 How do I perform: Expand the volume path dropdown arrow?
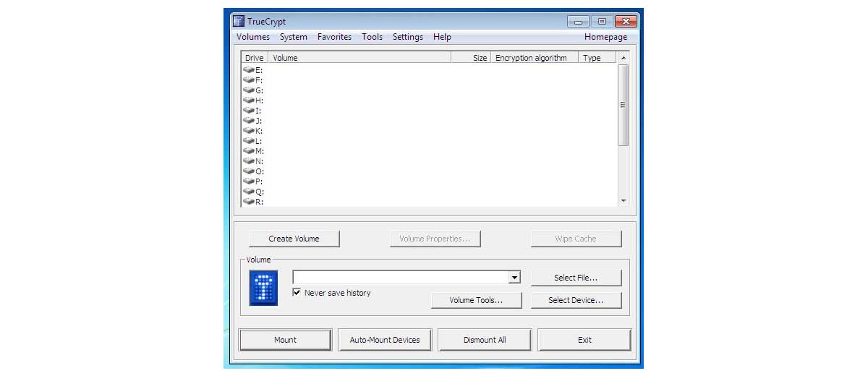(514, 278)
